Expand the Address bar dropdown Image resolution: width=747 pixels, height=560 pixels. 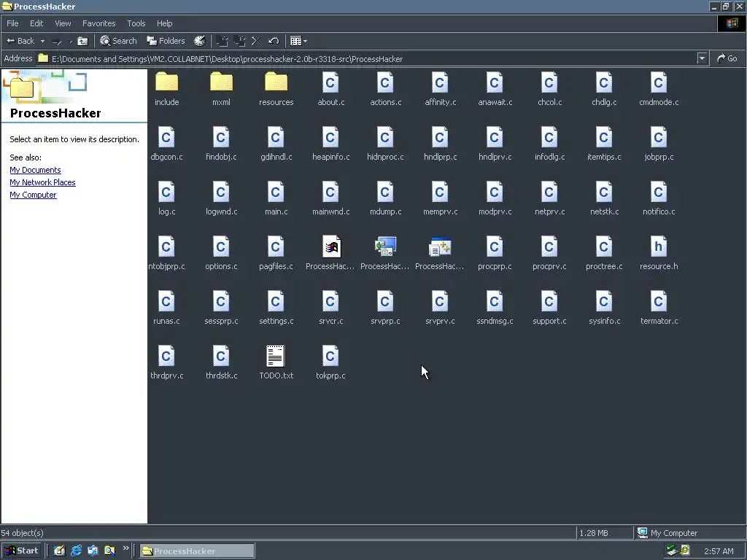coord(702,58)
